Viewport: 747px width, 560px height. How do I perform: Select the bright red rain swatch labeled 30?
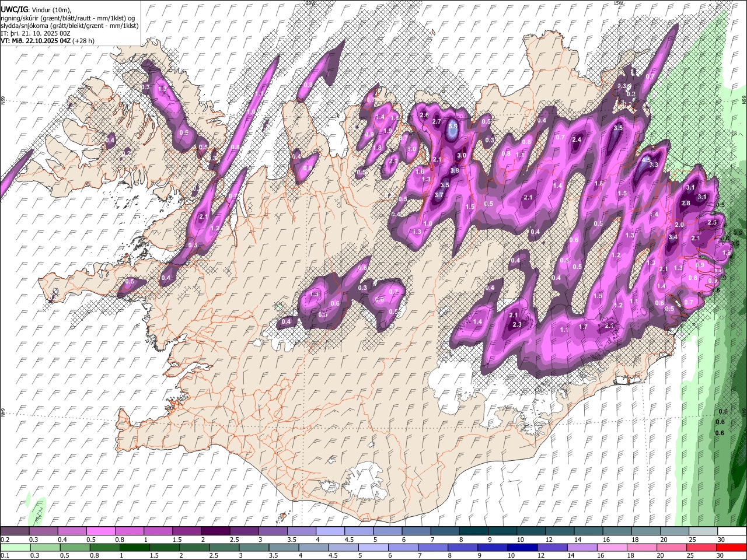[731, 548]
